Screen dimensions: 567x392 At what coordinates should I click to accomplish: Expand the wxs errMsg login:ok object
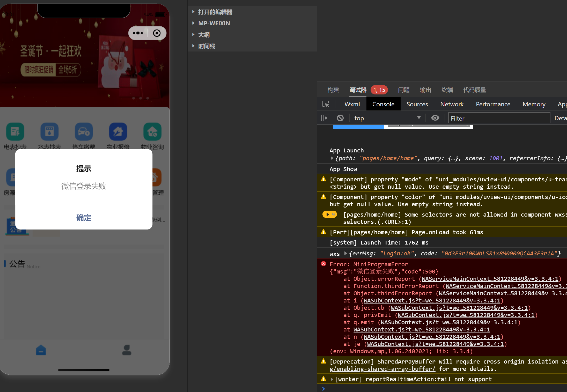coord(345,254)
